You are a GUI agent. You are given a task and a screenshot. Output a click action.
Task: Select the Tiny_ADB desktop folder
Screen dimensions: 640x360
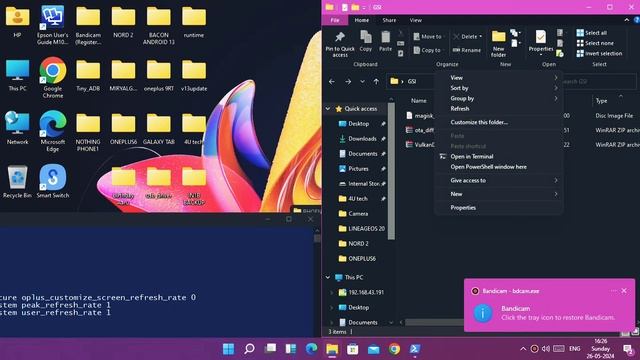[88, 75]
